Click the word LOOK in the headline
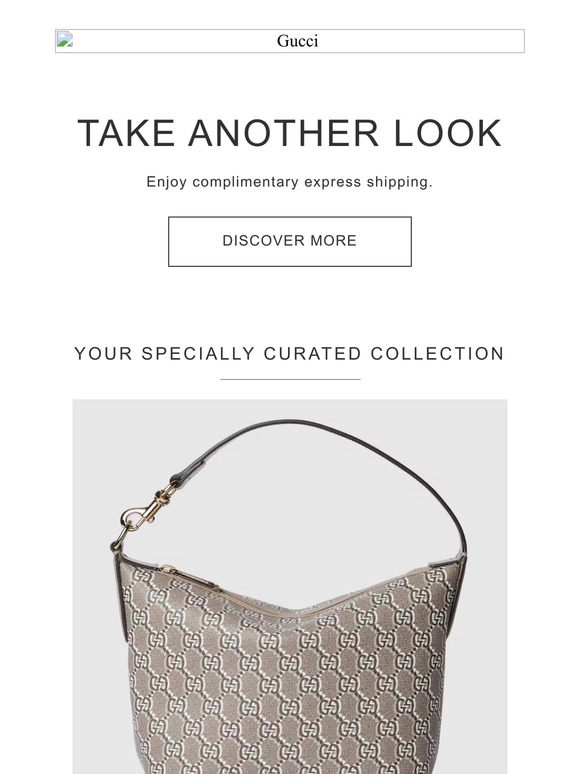The width and height of the screenshot is (580, 774). 448,133
